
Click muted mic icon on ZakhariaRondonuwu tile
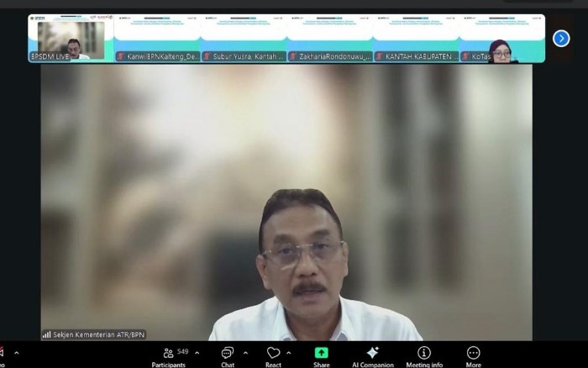(x=293, y=56)
